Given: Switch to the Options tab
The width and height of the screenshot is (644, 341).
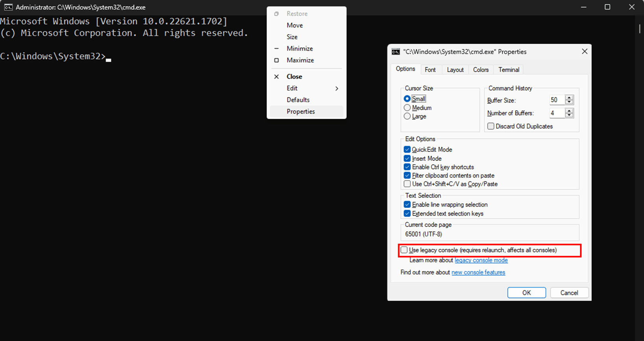Looking at the screenshot, I should pyautogui.click(x=405, y=69).
